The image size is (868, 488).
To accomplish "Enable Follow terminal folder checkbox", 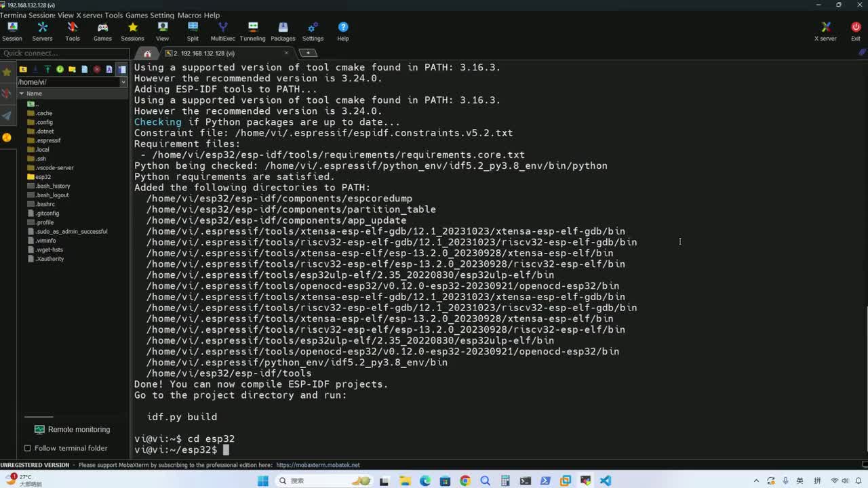I will (x=28, y=448).
